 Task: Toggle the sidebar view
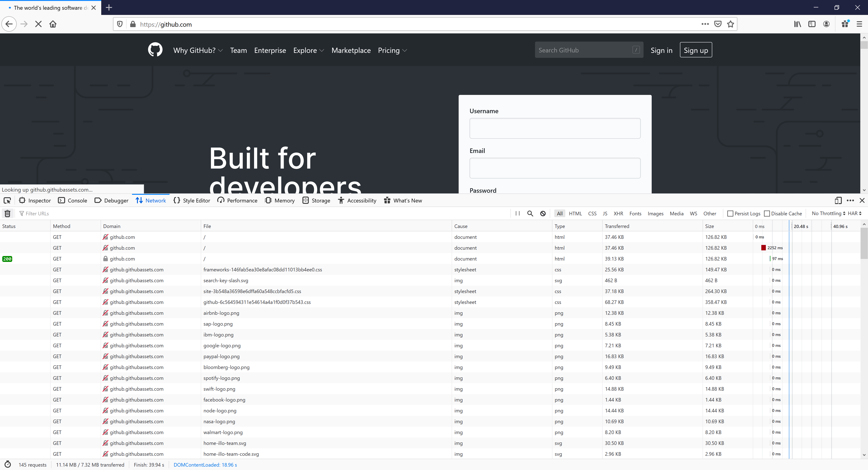812,24
